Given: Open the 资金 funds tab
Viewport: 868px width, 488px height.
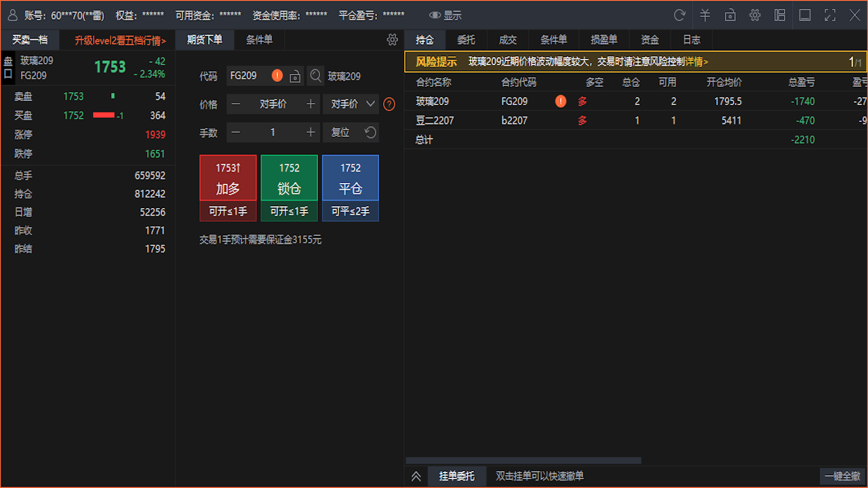Looking at the screenshot, I should (x=650, y=40).
